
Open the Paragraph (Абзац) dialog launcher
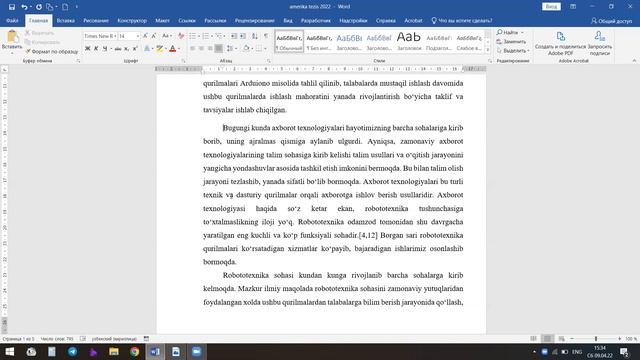(269, 61)
